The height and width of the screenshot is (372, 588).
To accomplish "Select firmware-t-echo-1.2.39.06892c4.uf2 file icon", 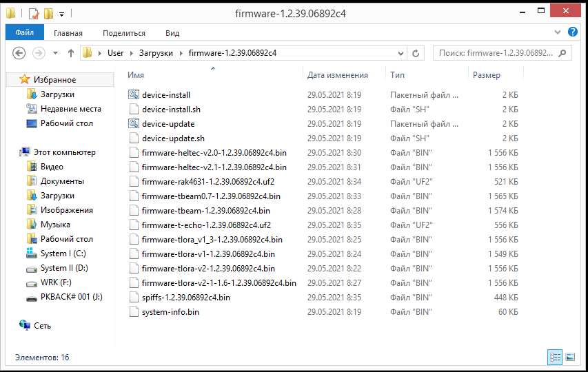I will [134, 225].
